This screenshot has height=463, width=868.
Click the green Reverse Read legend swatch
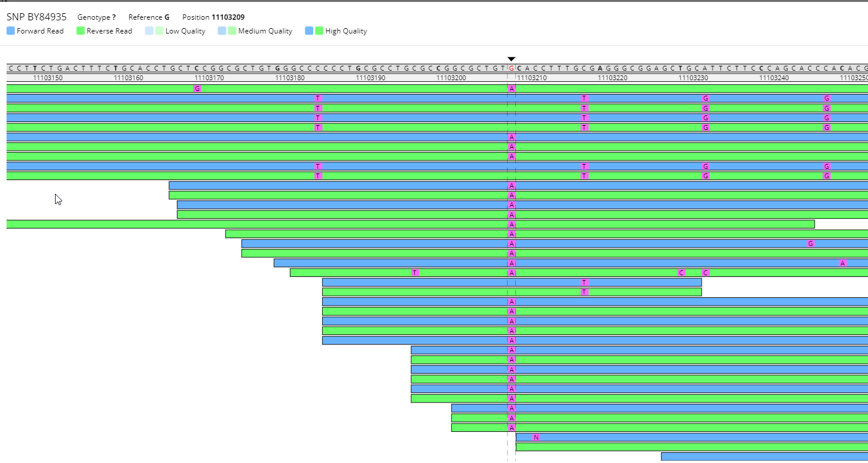coord(81,31)
